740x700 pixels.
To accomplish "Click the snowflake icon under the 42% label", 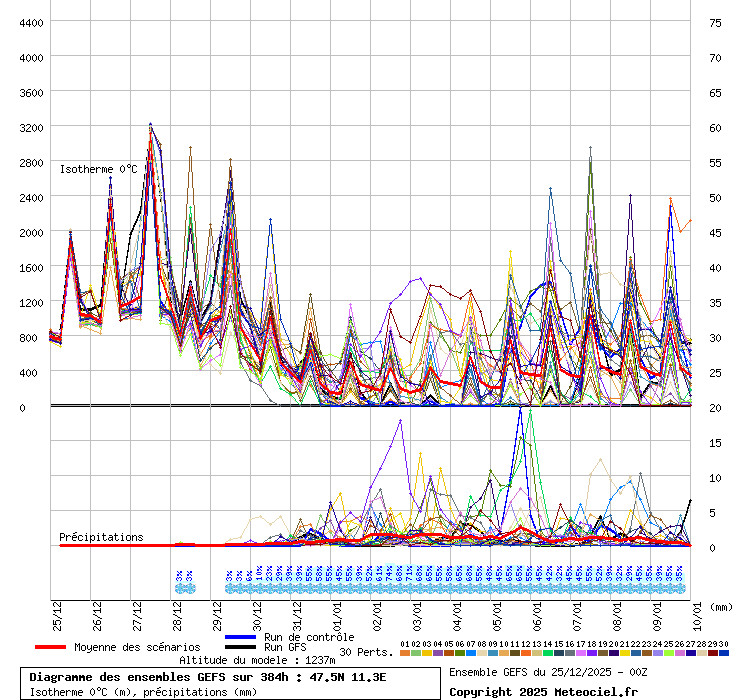I will (x=549, y=588).
